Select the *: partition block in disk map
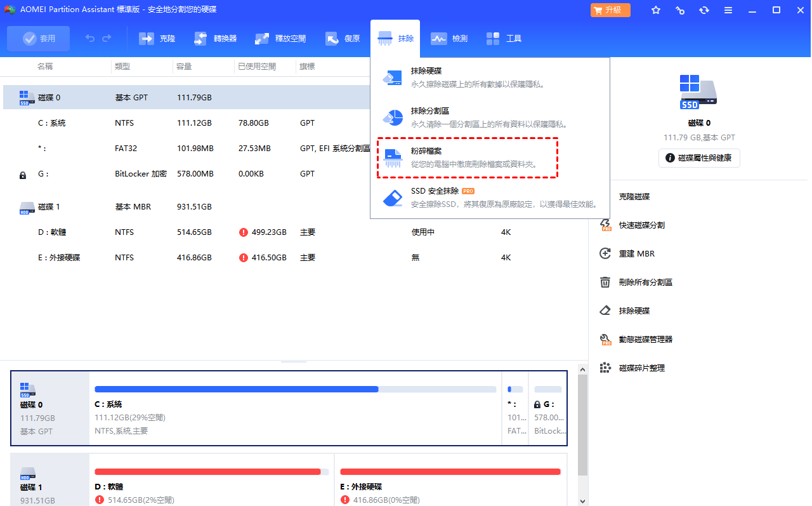The image size is (812, 506). pos(516,408)
